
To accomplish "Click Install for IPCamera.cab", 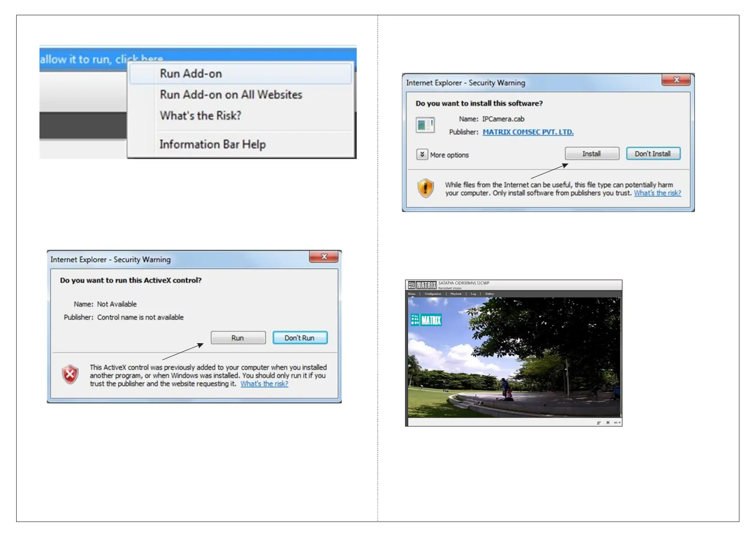I will (592, 154).
